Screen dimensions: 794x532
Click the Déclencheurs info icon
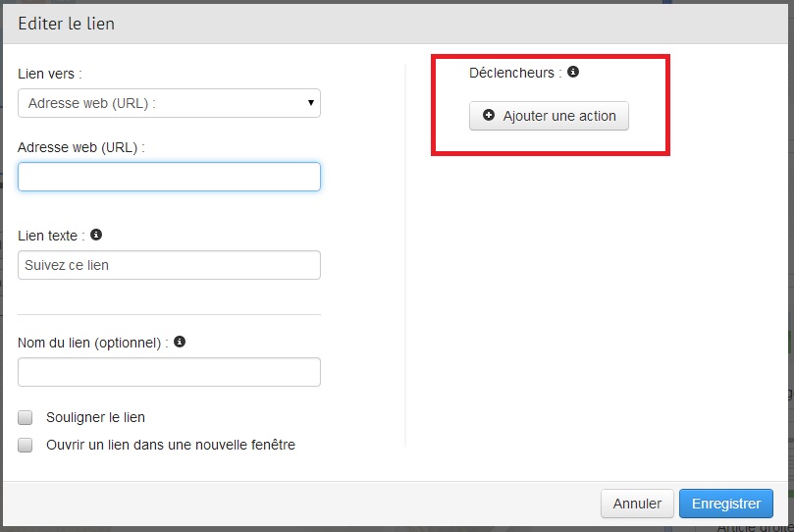coord(573,72)
